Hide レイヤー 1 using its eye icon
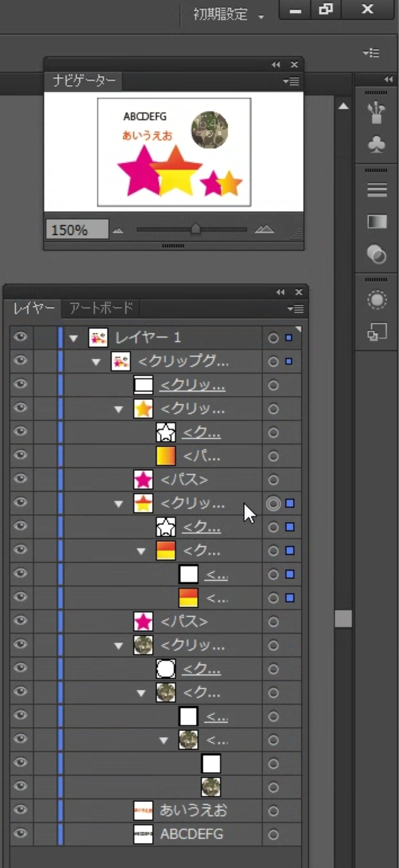This screenshot has height=868, width=399. point(20,337)
